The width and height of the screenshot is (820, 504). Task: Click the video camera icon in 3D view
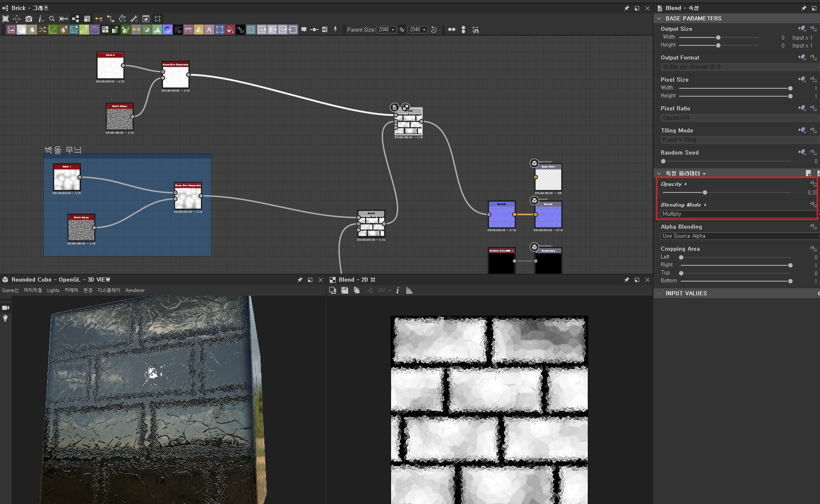tap(5, 308)
